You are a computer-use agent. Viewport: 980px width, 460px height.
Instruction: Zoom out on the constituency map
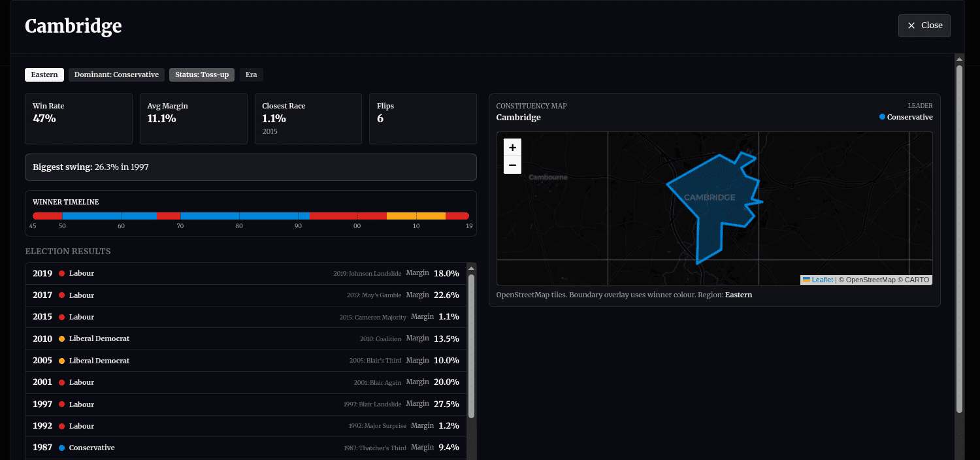click(x=512, y=165)
